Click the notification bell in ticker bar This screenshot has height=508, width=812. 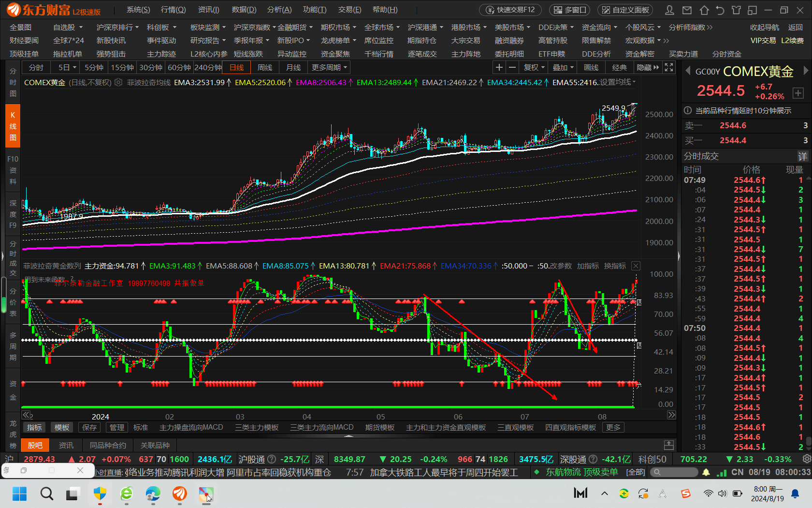point(706,472)
